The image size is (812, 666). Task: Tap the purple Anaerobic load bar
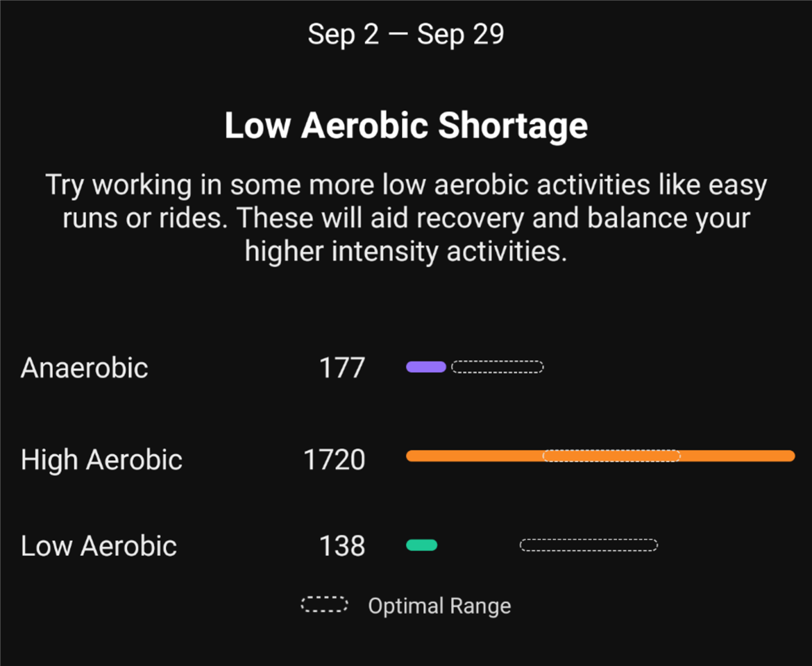pos(425,367)
